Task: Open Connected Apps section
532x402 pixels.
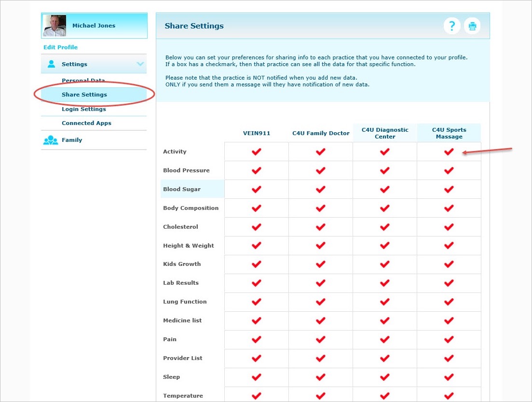Action: (86, 123)
